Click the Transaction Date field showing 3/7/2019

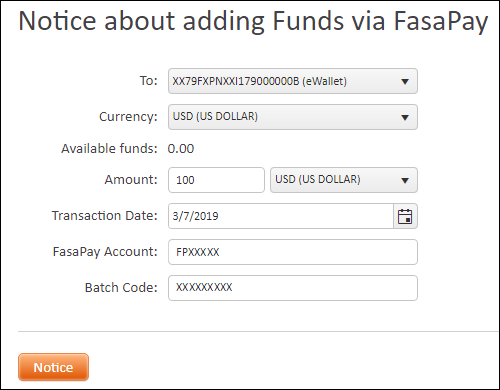[x=281, y=216]
